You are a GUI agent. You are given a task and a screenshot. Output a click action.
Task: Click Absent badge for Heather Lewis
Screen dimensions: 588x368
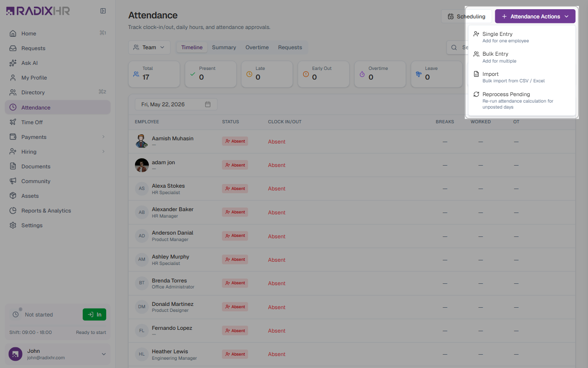coord(235,354)
